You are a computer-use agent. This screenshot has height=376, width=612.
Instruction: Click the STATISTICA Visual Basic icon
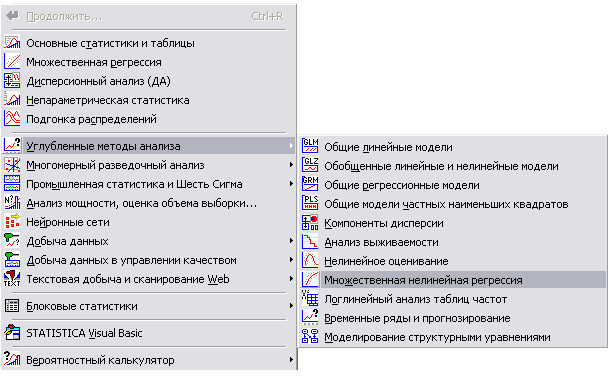(12, 333)
